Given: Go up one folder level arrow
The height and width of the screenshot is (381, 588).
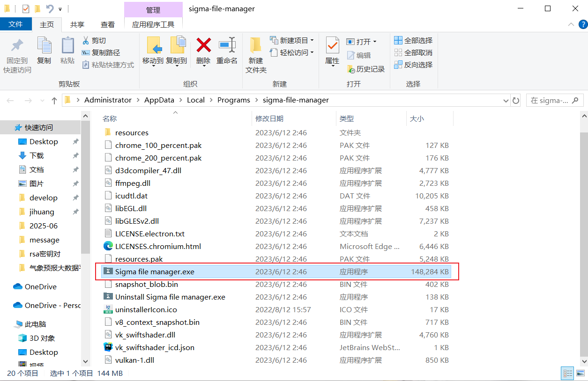Looking at the screenshot, I should pos(54,100).
